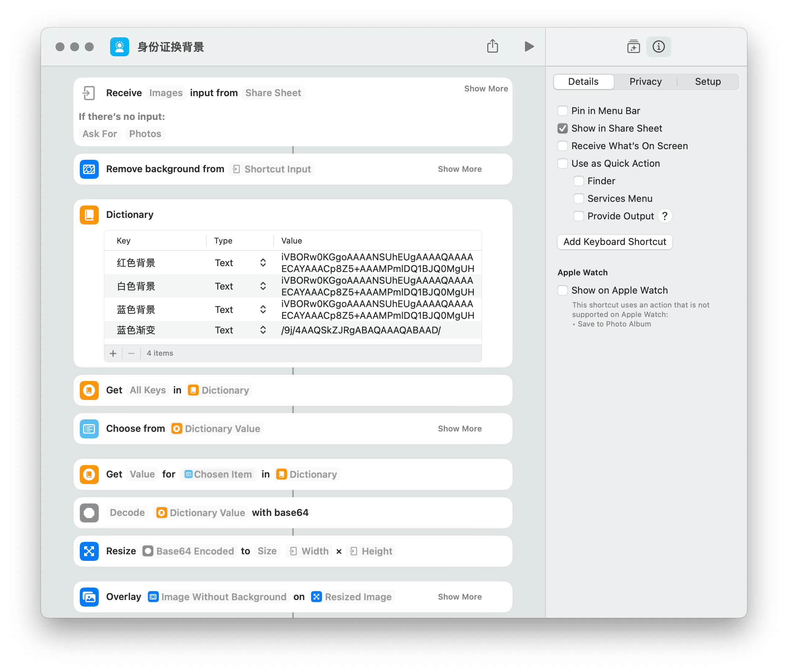The height and width of the screenshot is (672, 788).
Task: Click the Value option in Get action
Action: click(142, 474)
